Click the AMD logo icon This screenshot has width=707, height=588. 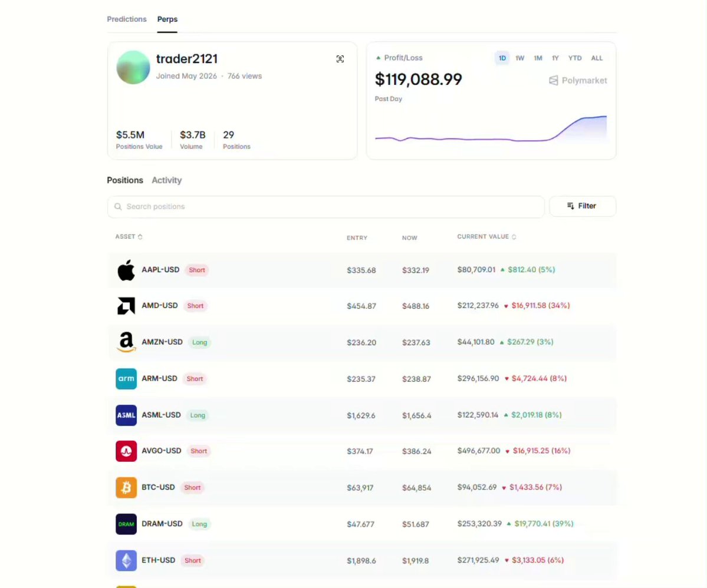pyautogui.click(x=126, y=306)
